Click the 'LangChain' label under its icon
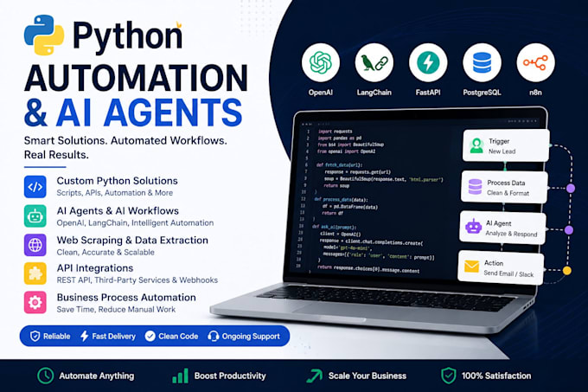 click(374, 93)
